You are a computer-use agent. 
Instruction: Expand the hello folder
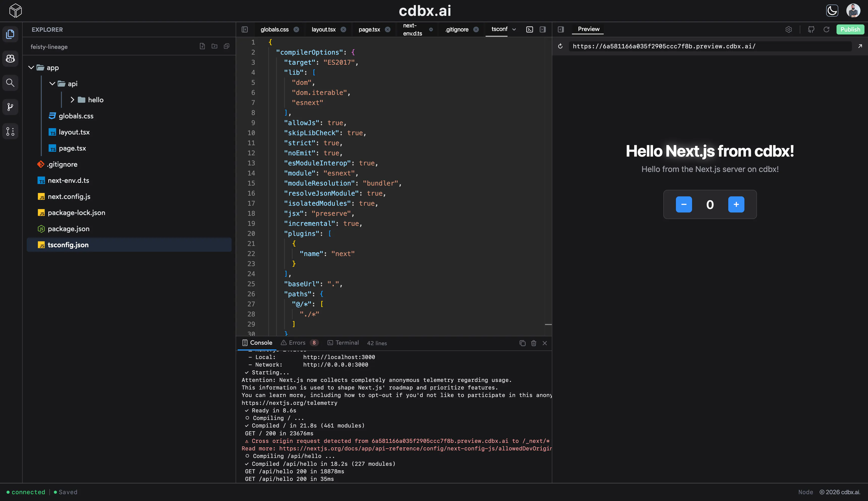[72, 100]
